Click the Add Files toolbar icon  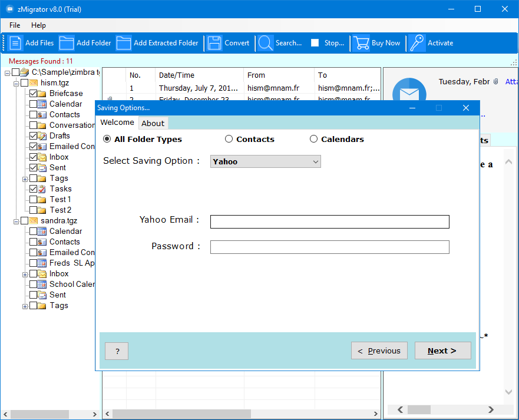tap(15, 43)
